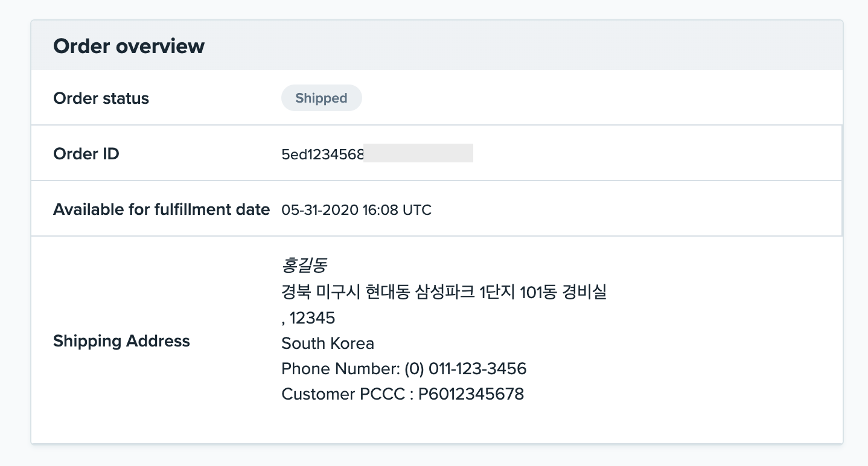The height and width of the screenshot is (466, 868).
Task: Click the phone number 011-123-3456
Action: pyautogui.click(x=478, y=369)
